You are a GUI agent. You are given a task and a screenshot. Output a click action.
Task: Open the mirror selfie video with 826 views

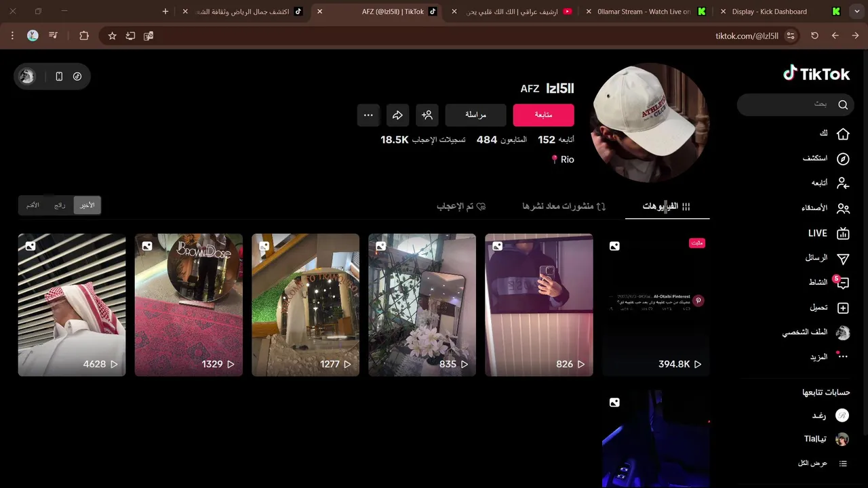click(539, 305)
